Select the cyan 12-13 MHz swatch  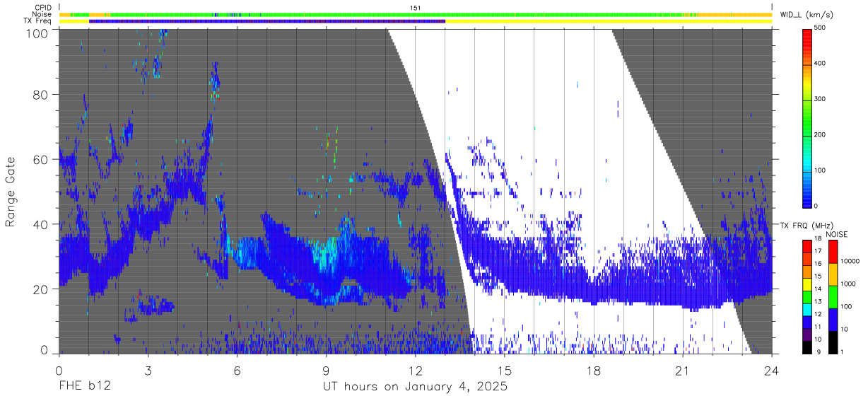click(807, 309)
